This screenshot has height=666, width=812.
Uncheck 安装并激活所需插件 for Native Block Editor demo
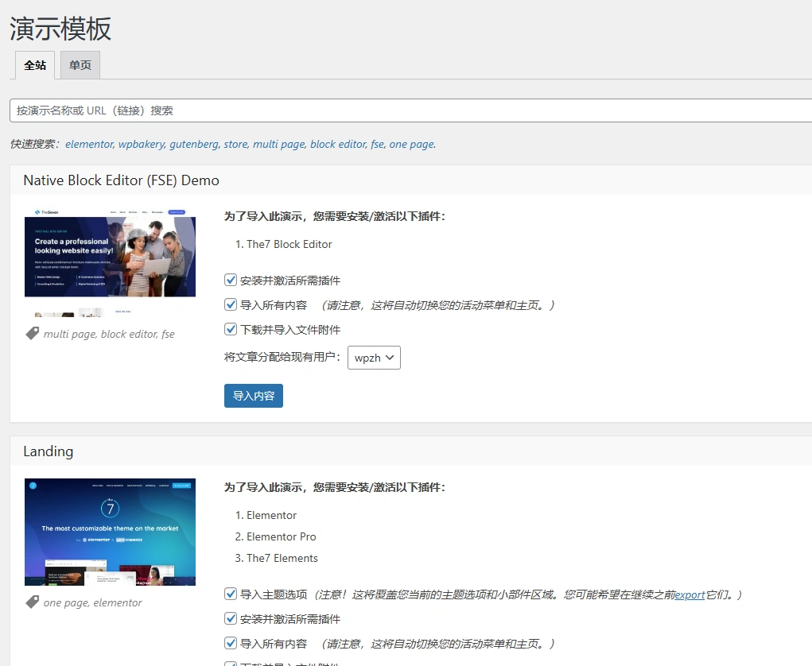(x=230, y=280)
